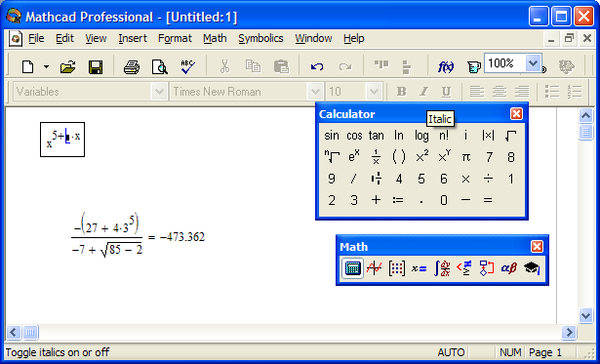Image resolution: width=600 pixels, height=364 pixels.
Task: Click the x^5 expression region placeholder
Action: (x=67, y=137)
